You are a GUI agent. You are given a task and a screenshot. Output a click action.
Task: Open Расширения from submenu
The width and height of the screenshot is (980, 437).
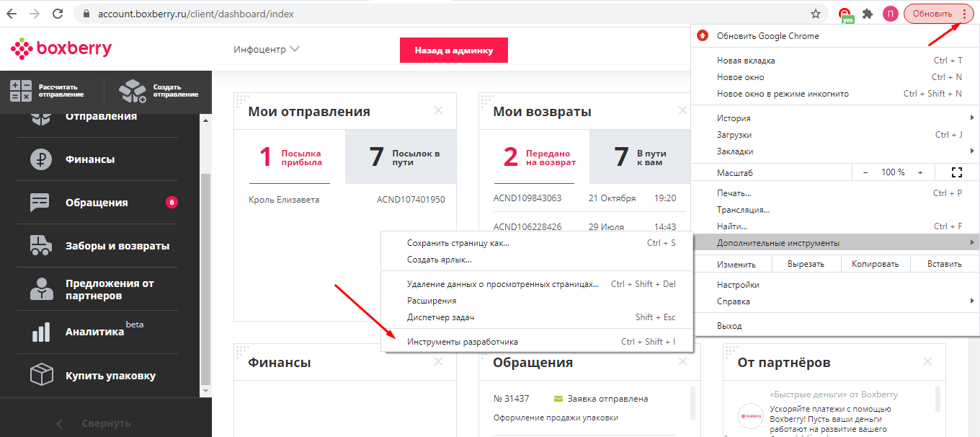537,301
